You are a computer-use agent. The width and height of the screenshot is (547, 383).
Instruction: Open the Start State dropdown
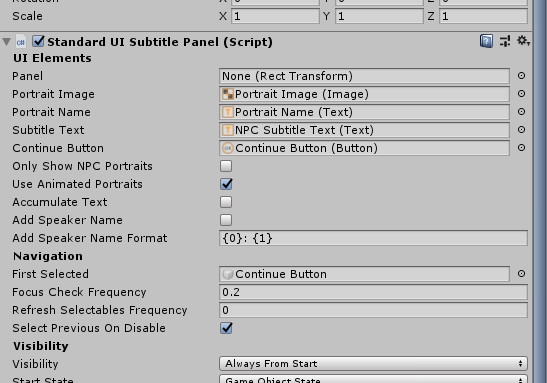click(373, 379)
